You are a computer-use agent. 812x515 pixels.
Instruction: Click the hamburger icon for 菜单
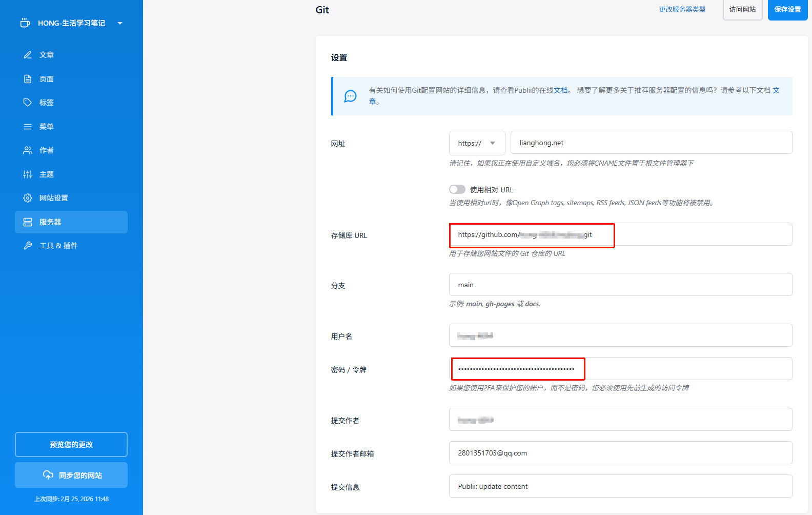coord(28,127)
